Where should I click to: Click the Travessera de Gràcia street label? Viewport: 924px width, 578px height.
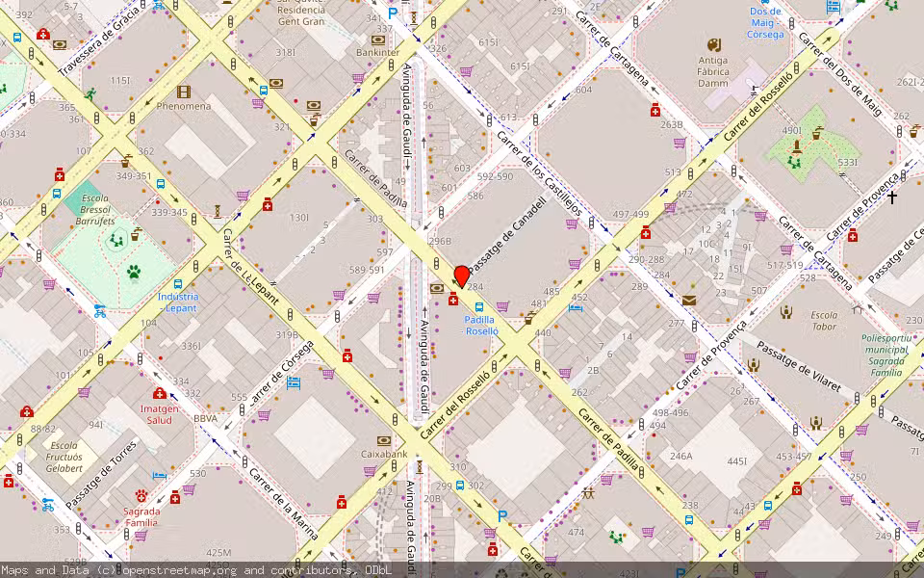[100, 42]
